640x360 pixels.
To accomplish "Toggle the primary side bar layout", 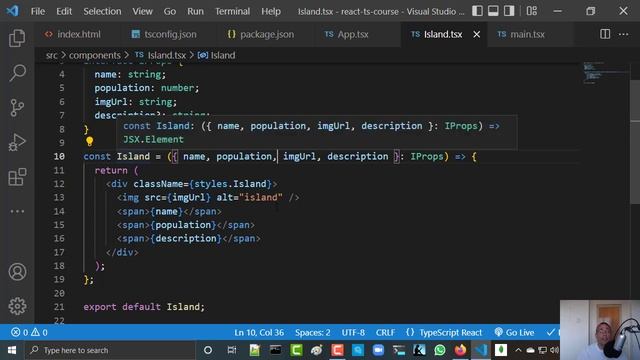I will [477, 11].
